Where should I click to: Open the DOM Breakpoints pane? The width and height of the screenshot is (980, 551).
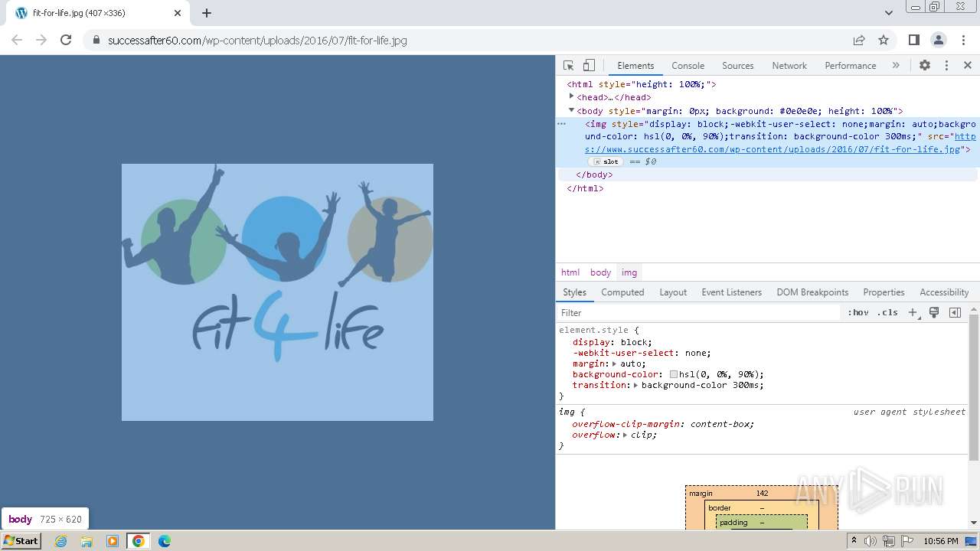pyautogui.click(x=812, y=292)
